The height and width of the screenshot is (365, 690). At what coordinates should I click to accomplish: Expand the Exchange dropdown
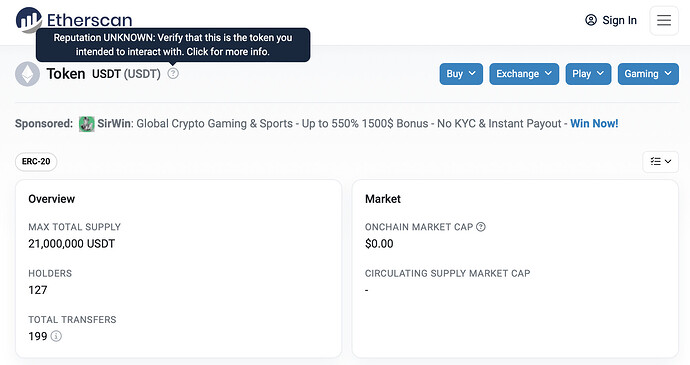[524, 74]
